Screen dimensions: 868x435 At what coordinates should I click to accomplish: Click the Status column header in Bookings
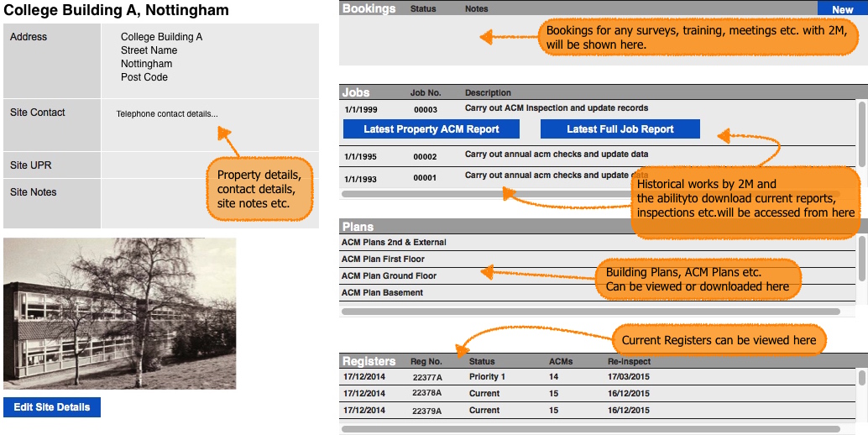pos(423,9)
